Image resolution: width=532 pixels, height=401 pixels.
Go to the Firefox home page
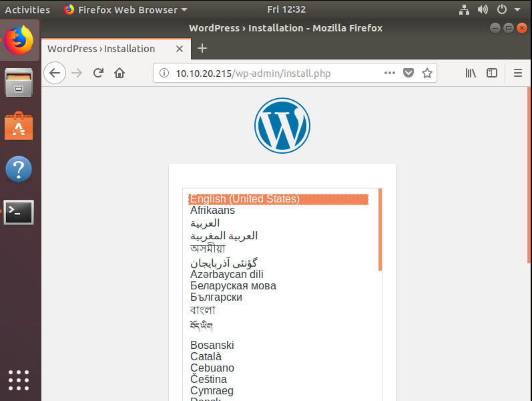[119, 73]
